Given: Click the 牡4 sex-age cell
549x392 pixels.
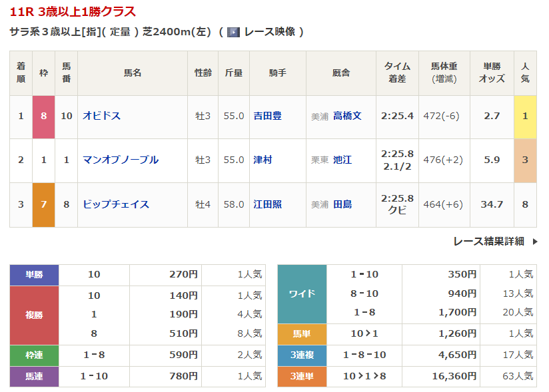Looking at the screenshot, I should click(x=203, y=204).
